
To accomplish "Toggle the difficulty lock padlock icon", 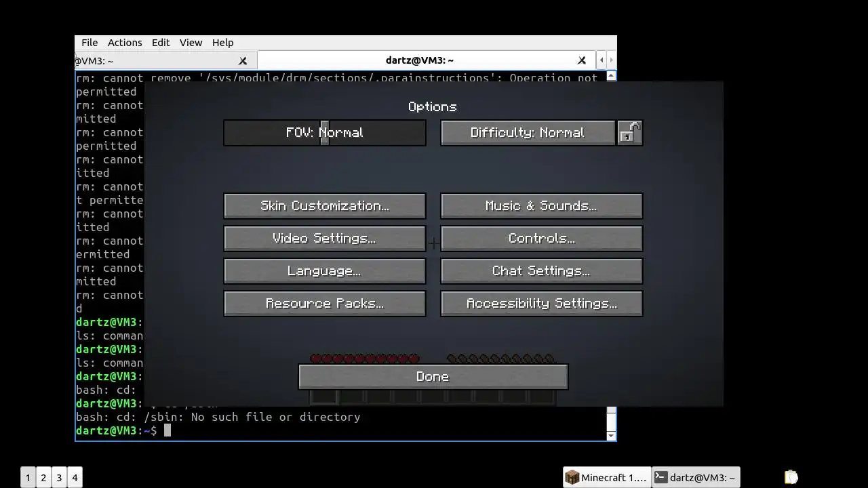I will [x=630, y=133].
